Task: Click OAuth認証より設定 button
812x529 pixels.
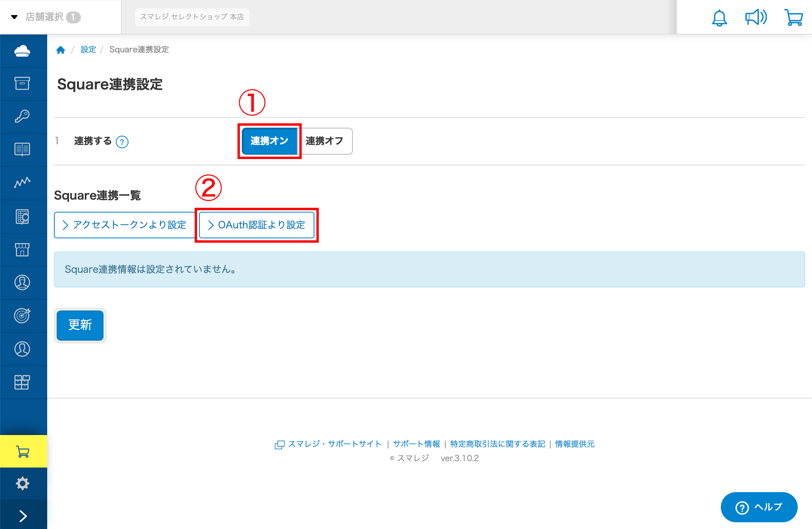Action: click(x=257, y=225)
